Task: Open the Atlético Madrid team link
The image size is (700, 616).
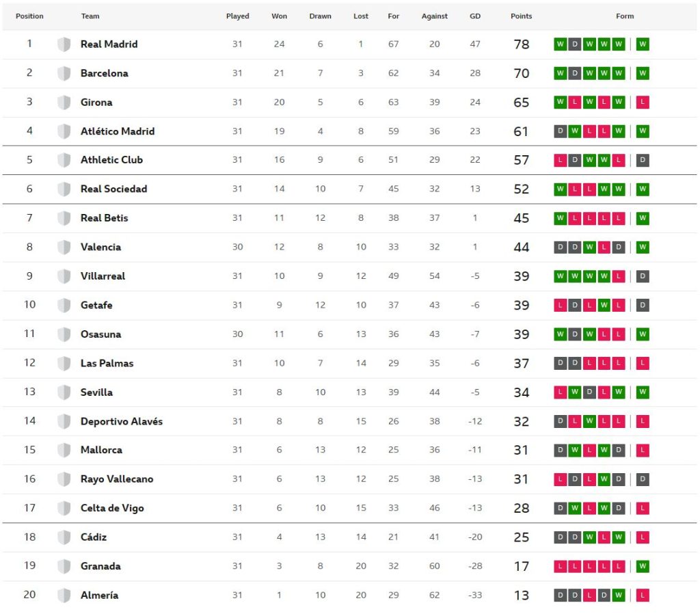Action: click(x=118, y=131)
